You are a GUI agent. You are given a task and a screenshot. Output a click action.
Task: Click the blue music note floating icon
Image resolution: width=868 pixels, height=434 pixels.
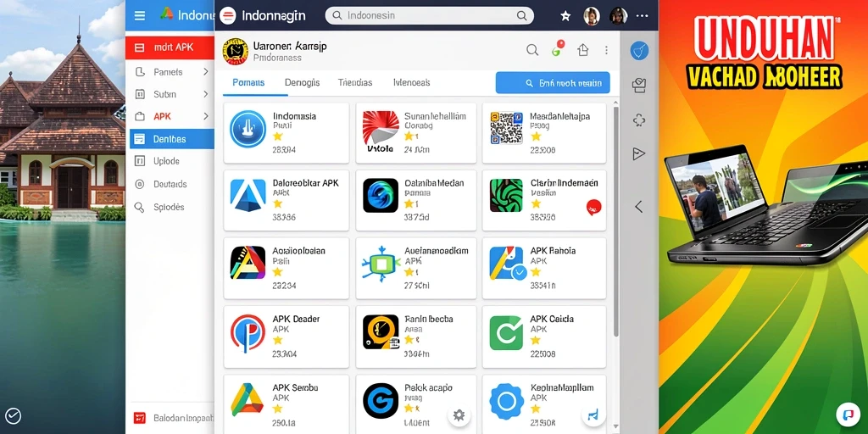click(593, 415)
